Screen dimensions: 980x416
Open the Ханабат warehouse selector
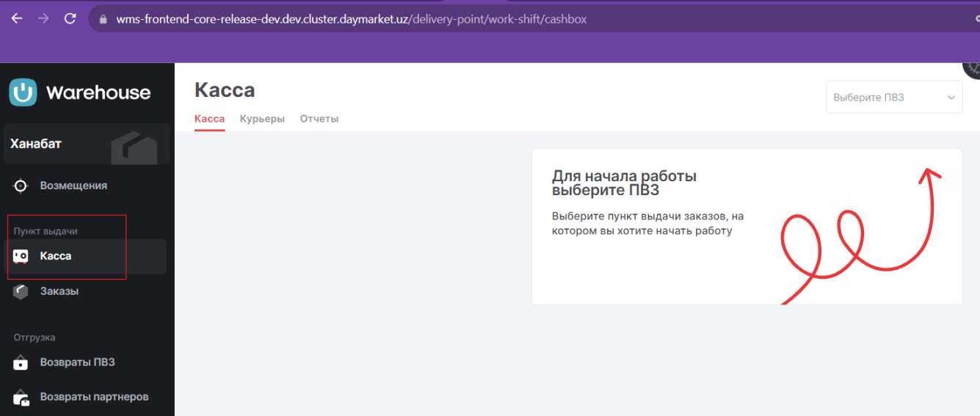[87, 144]
